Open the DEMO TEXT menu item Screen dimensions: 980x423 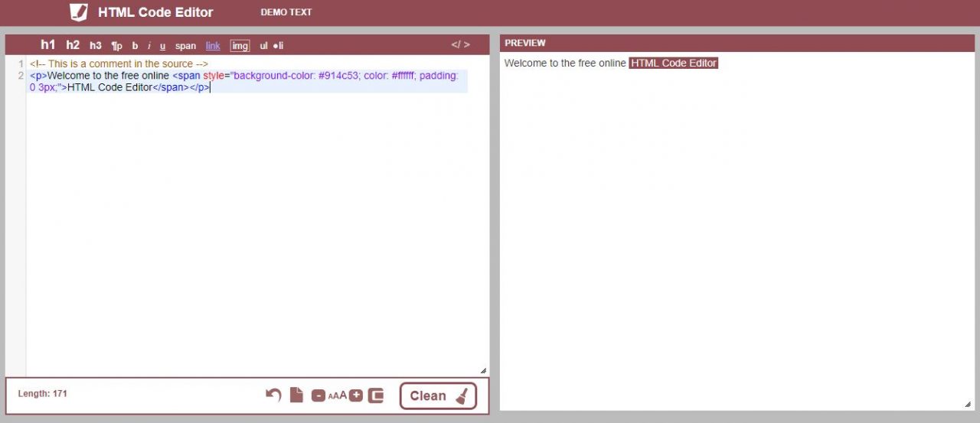(286, 12)
